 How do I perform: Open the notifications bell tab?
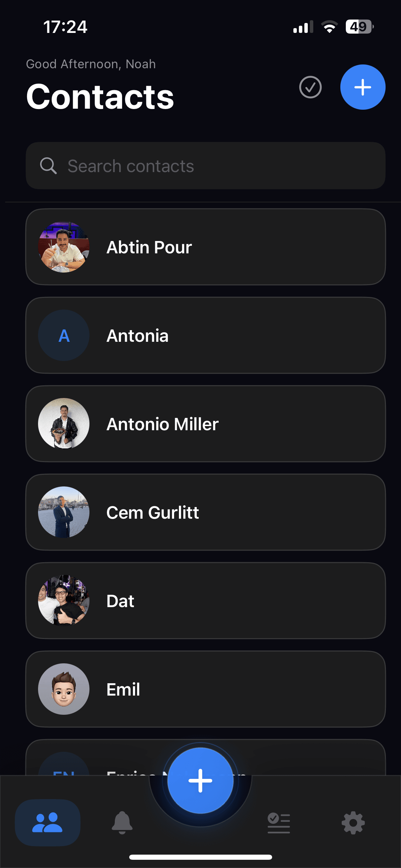point(122,822)
